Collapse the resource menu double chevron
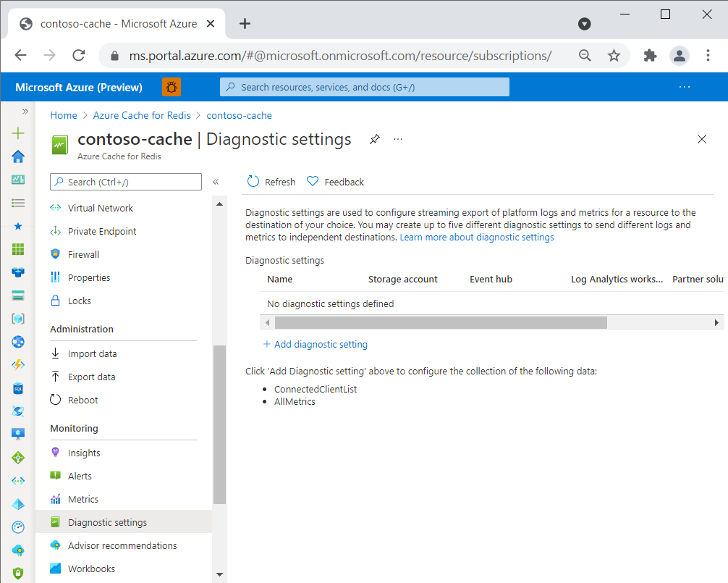728x583 pixels. 216,182
